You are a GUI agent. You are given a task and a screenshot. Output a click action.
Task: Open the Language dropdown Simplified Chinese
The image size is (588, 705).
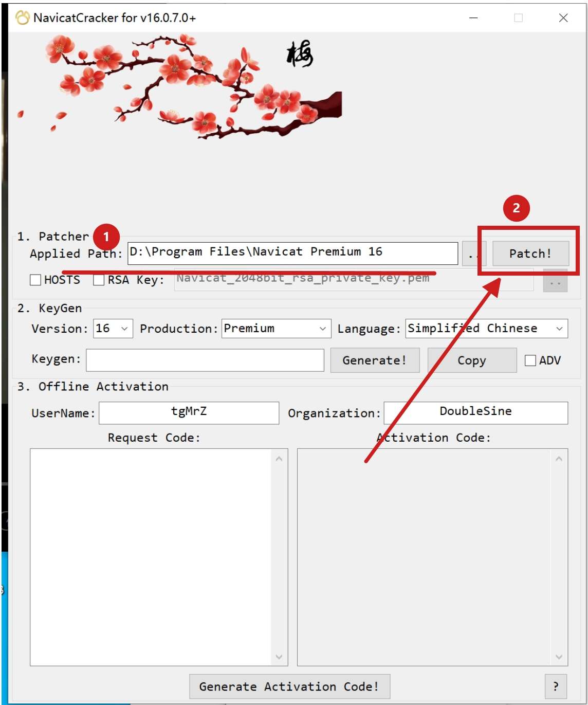(x=487, y=329)
